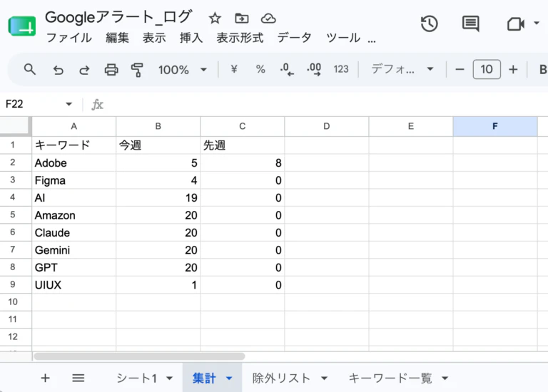
Task: Click into the formula bar
Action: pos(325,104)
